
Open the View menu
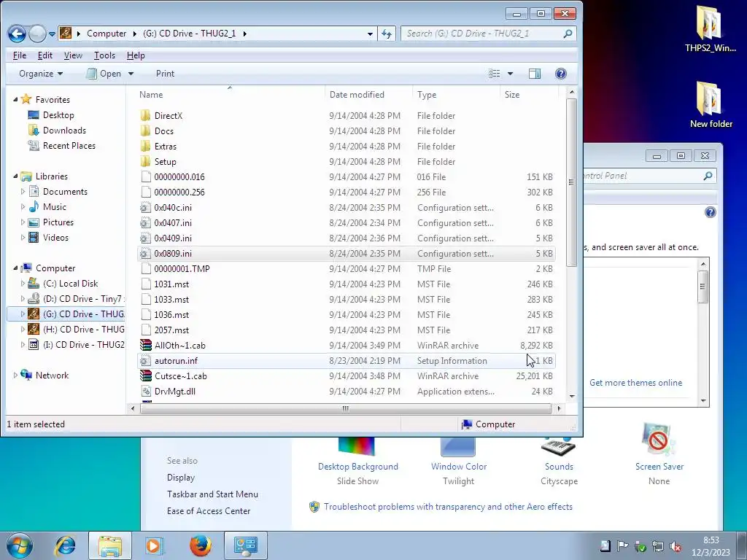(73, 55)
